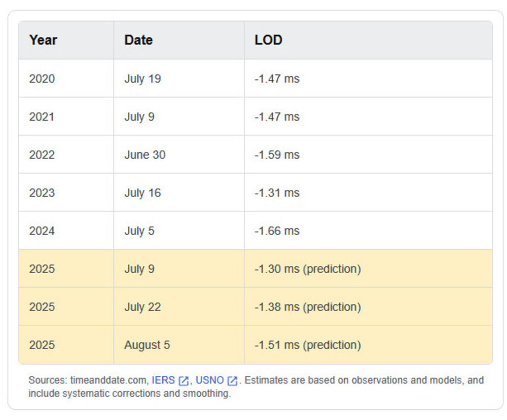Click the -1.66 ms LOD value

click(x=277, y=231)
